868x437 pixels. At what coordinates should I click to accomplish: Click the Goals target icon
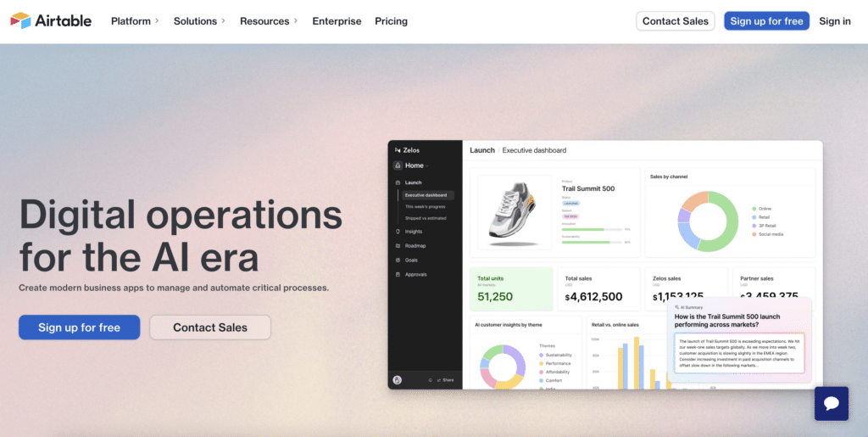pyautogui.click(x=398, y=261)
